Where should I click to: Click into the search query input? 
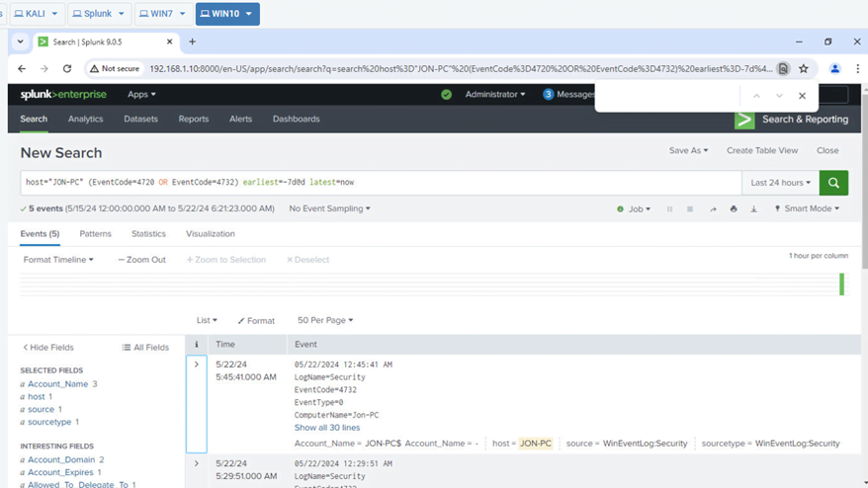[x=381, y=183]
